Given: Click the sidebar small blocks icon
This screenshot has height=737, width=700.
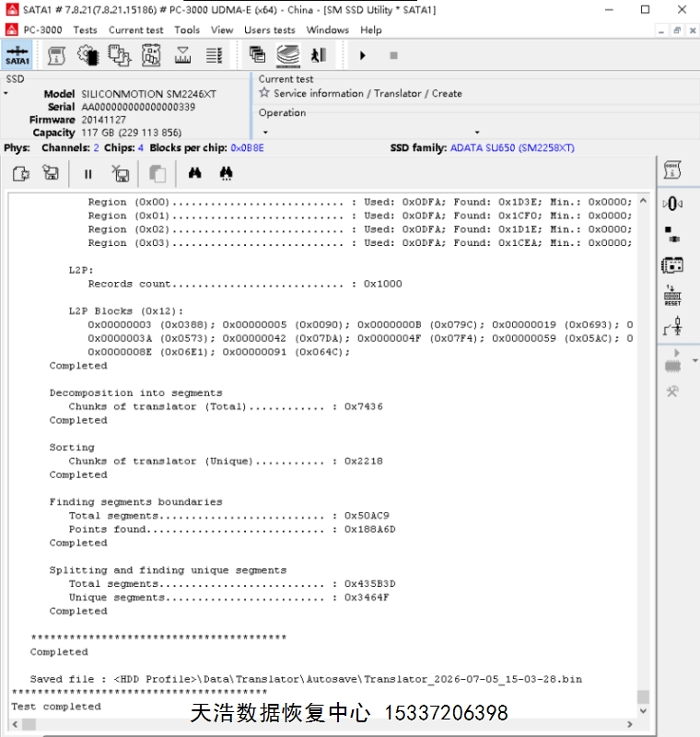Looking at the screenshot, I should pos(672,234).
